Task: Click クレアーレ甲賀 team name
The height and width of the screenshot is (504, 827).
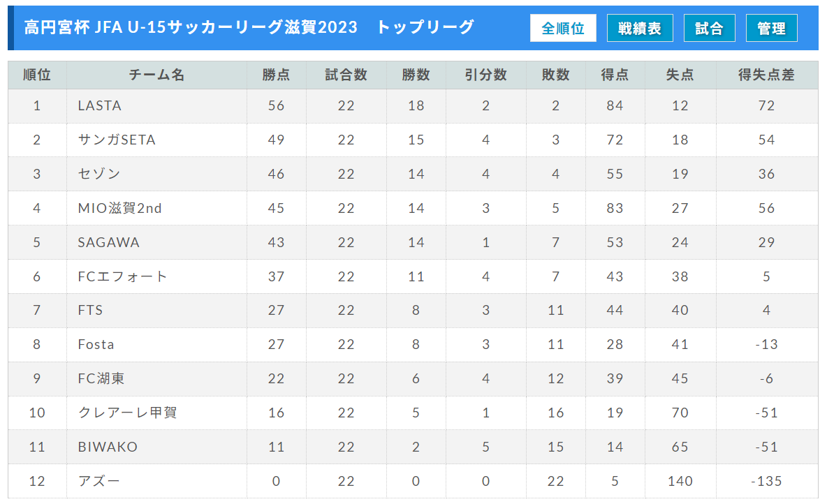Action: [x=127, y=413]
